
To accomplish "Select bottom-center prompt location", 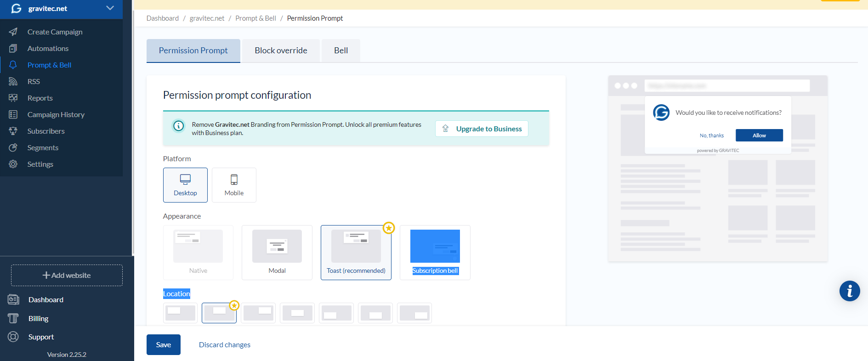I will point(375,313).
